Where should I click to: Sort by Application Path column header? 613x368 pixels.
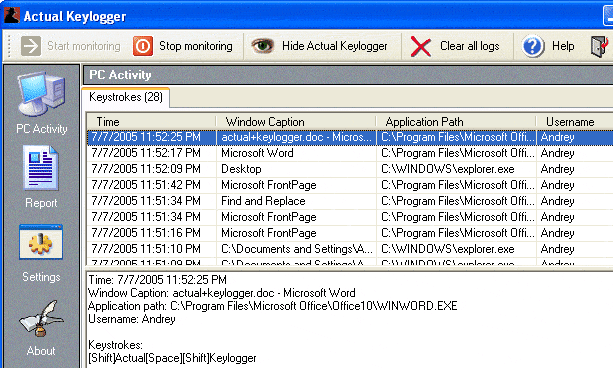click(456, 122)
